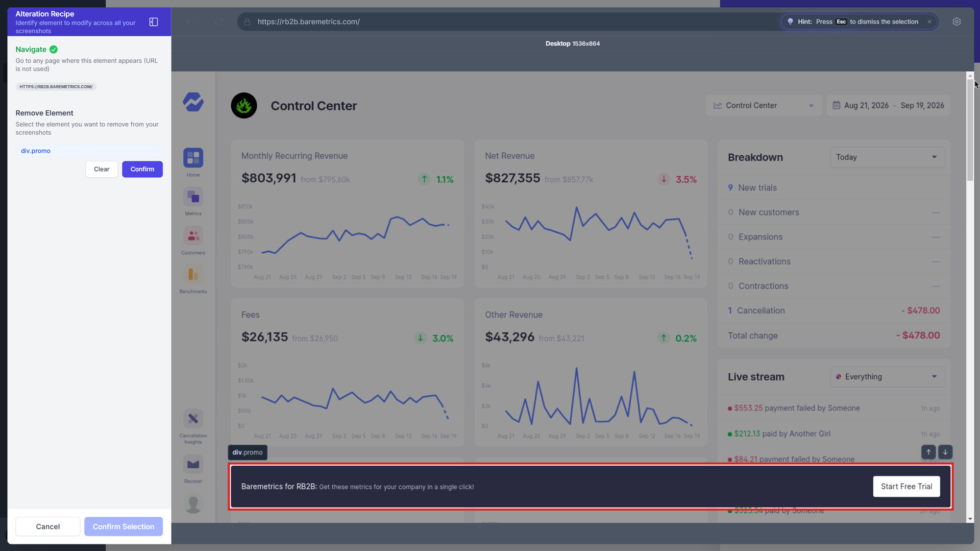Image resolution: width=980 pixels, height=551 pixels.
Task: Click the New customers breakdown row
Action: (834, 212)
